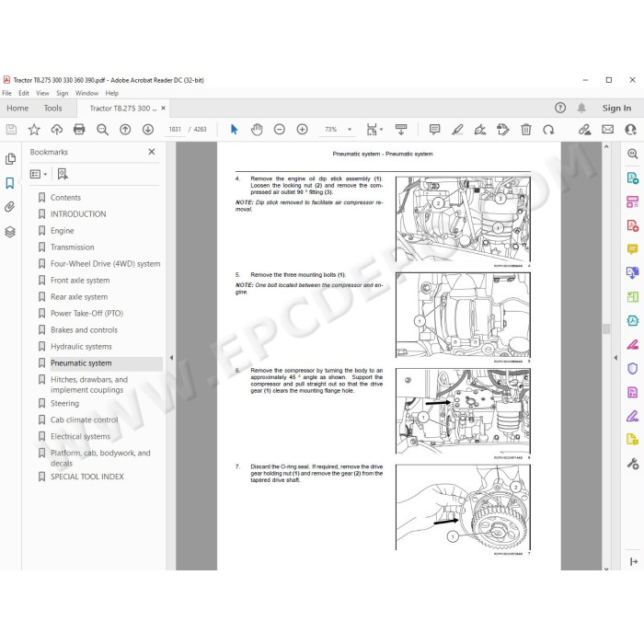Viewport: 644px width, 644px height.
Task: Click the stamp tool icon
Action: click(x=502, y=130)
